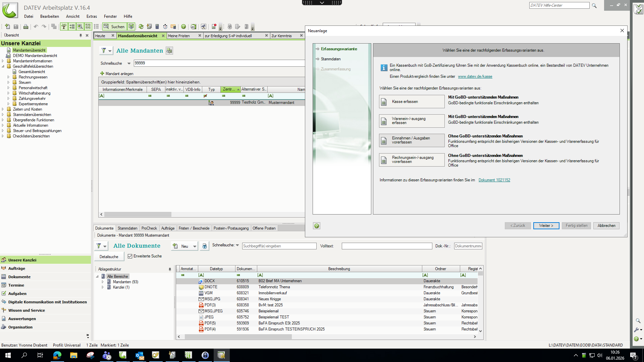Image resolution: width=644 pixels, height=362 pixels.
Task: Open the Schnellsuche dropdown arrow in Mandantenübersicht
Action: click(129, 63)
